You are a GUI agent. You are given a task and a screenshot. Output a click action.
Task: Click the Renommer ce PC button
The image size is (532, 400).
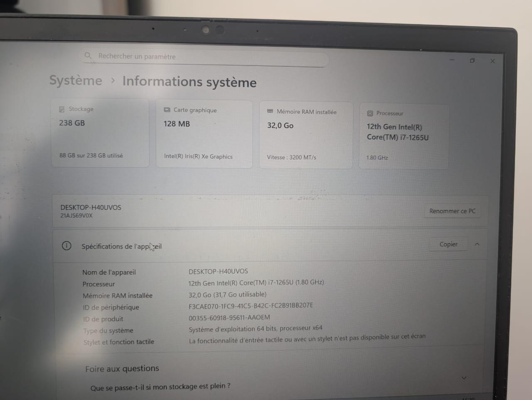coord(452,211)
